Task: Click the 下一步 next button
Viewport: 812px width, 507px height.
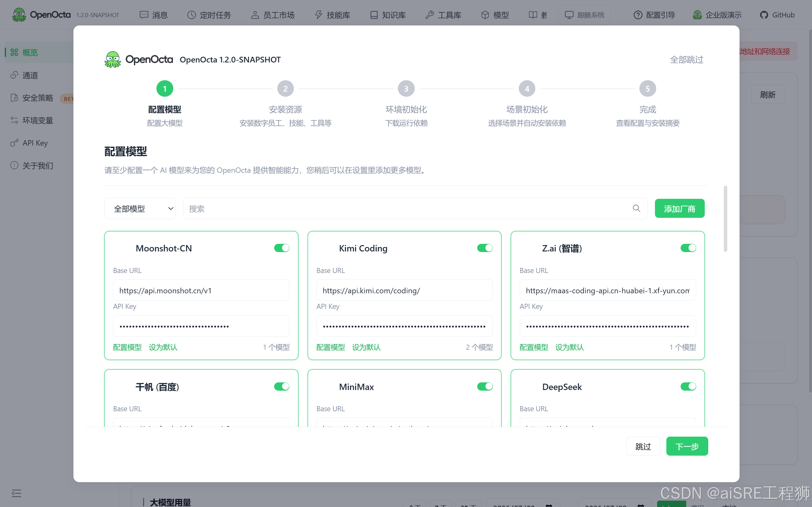Action: click(x=687, y=446)
